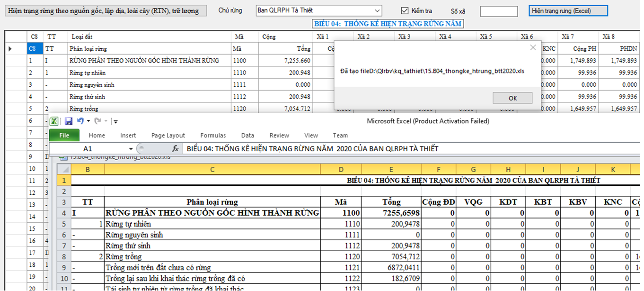This screenshot has width=644, height=291.
Task: Switch to the Home ribbon tab
Action: click(97, 136)
